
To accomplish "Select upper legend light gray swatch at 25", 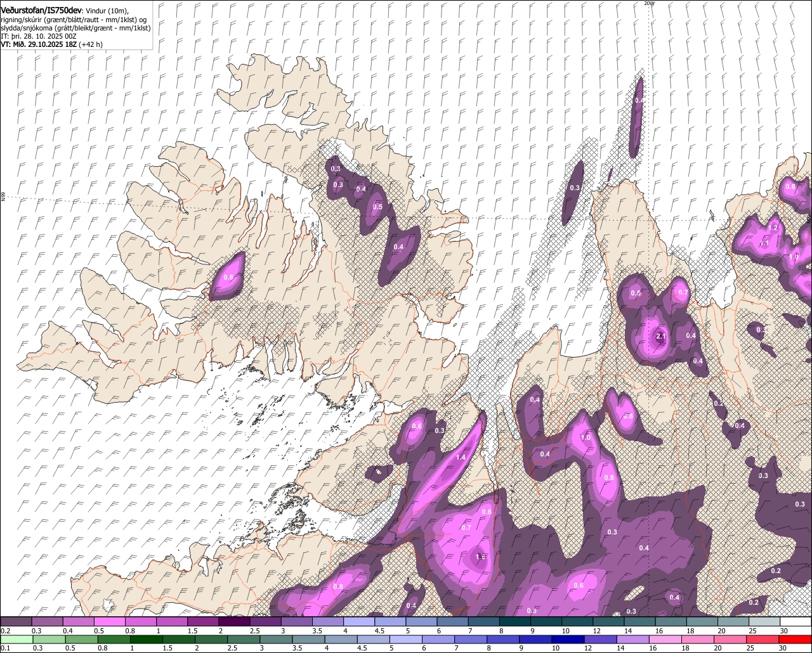I will click(x=764, y=622).
